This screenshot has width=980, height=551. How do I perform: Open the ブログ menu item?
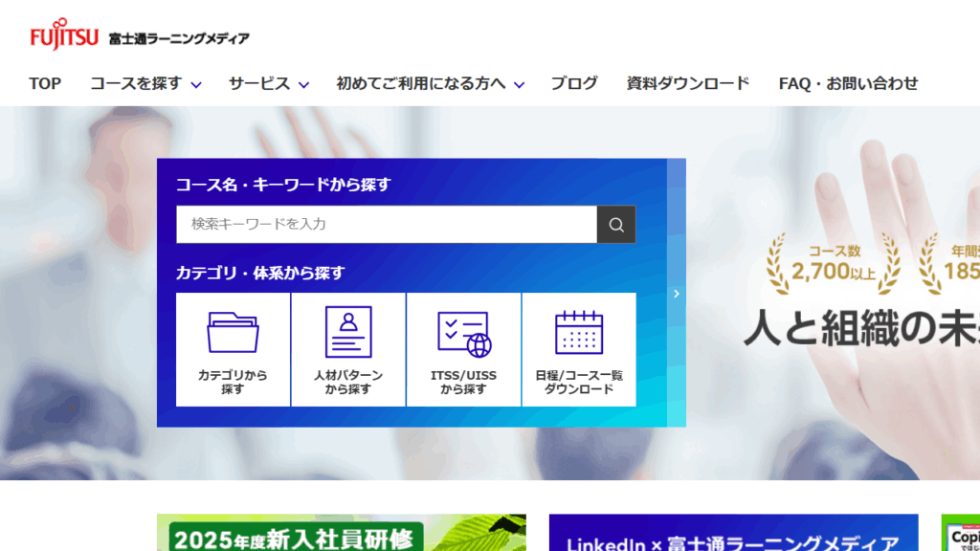(574, 84)
